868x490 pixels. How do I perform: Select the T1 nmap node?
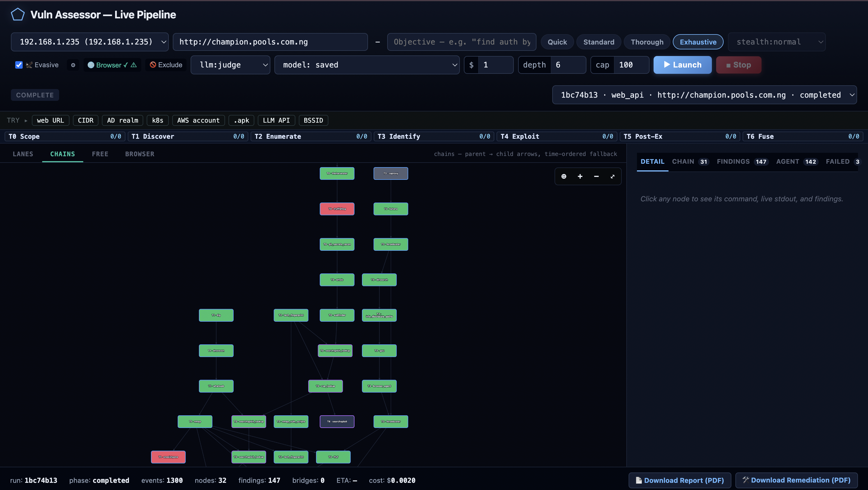195,422
